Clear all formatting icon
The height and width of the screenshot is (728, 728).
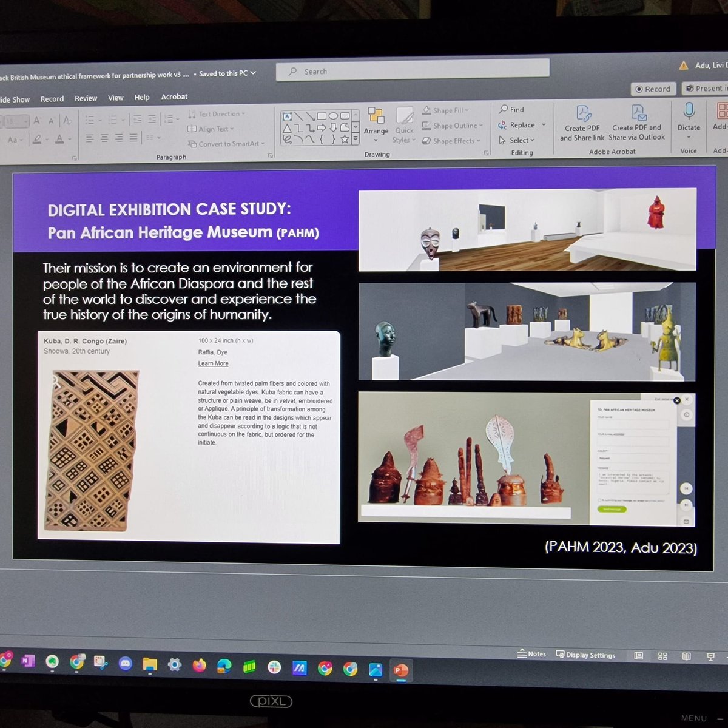(x=67, y=121)
